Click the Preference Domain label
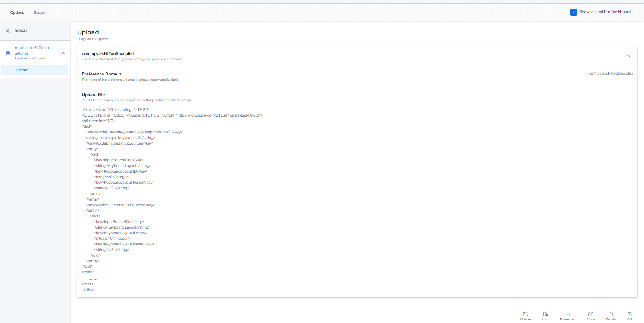Image resolution: width=644 pixels, height=323 pixels. tap(101, 74)
